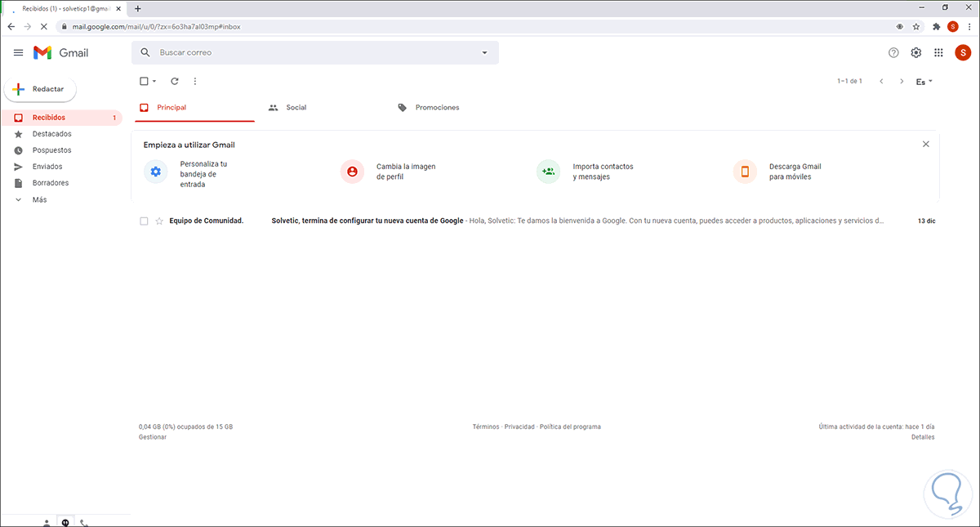Star the Equipo de Comunidad email
Viewport: 980px width, 527px height.
tap(159, 221)
